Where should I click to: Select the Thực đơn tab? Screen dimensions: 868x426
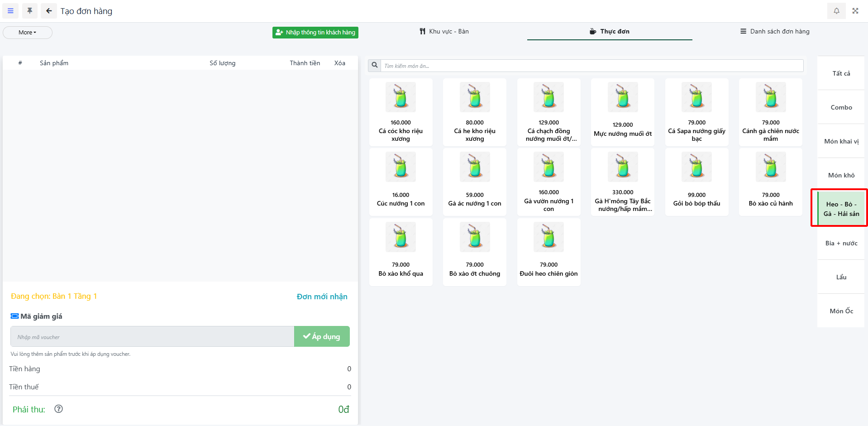pyautogui.click(x=610, y=32)
